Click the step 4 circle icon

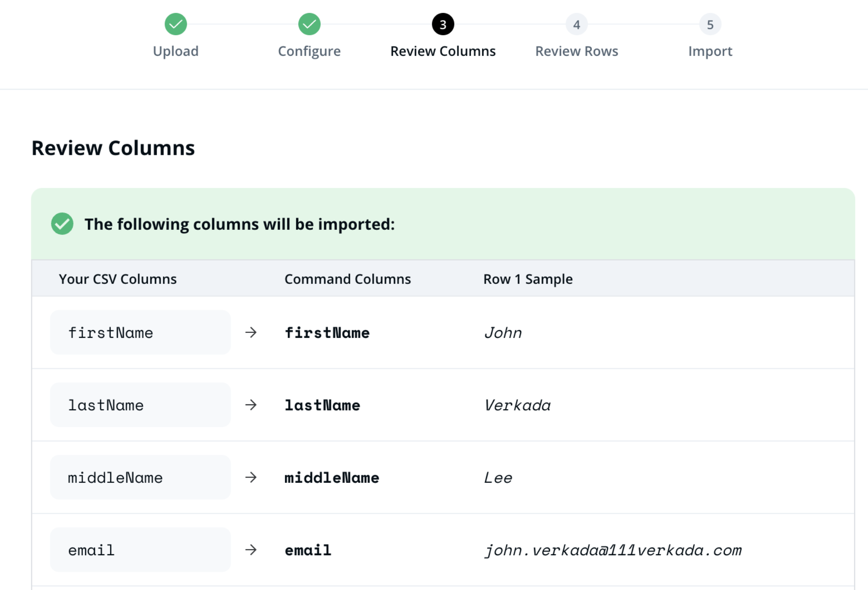[x=576, y=24]
